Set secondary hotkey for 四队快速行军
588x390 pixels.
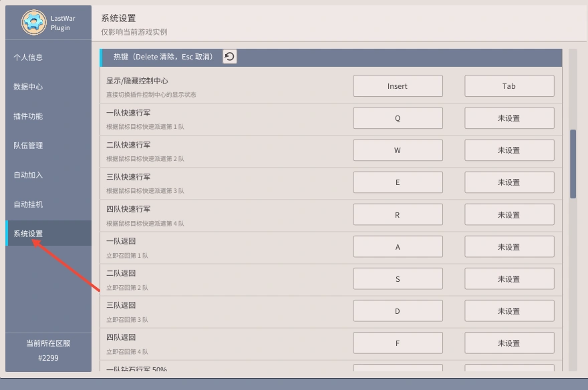click(x=509, y=214)
